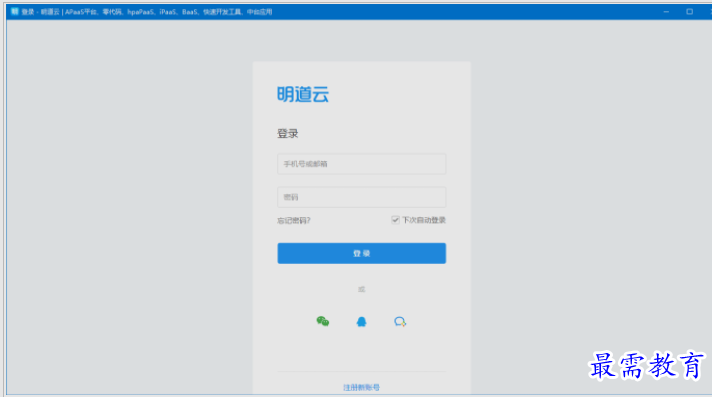Click the 或 divider text
The width and height of the screenshot is (712, 397).
click(361, 289)
